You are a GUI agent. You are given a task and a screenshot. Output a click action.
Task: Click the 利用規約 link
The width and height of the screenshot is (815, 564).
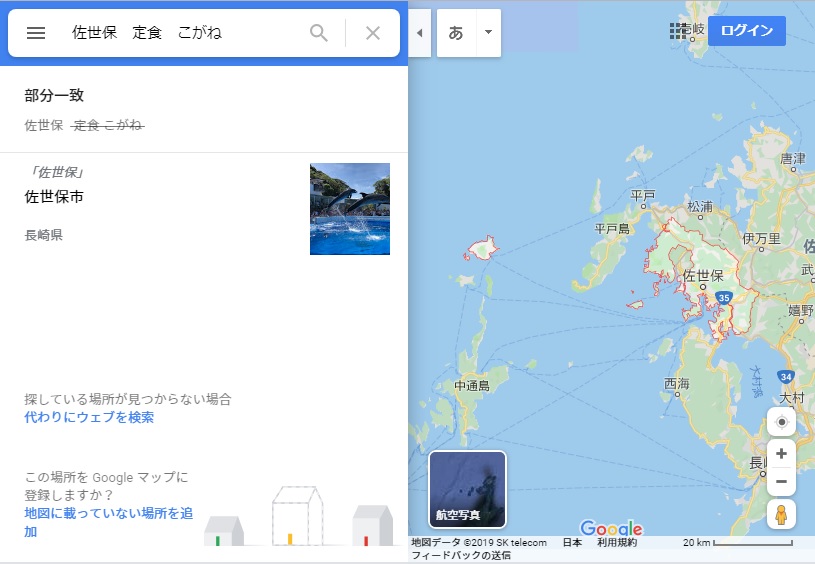click(617, 542)
